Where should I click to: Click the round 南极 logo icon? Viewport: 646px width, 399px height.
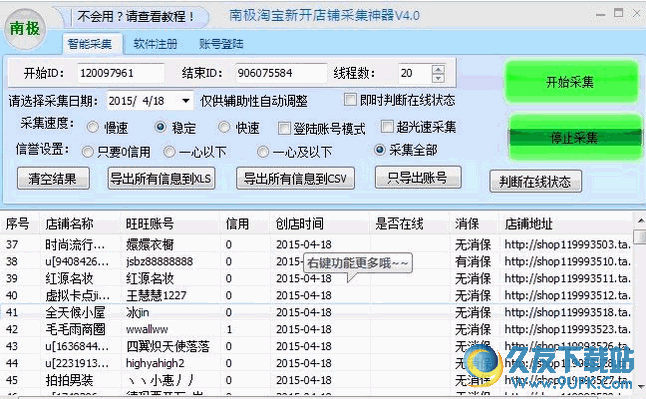pyautogui.click(x=25, y=29)
